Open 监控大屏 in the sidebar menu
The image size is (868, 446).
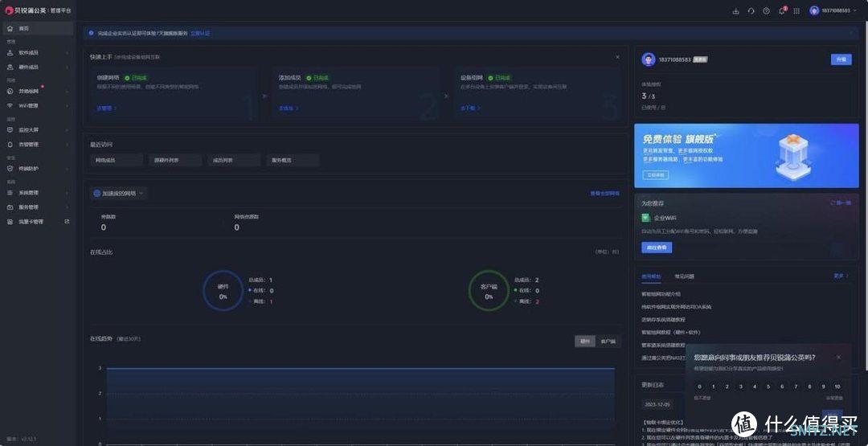click(x=28, y=129)
